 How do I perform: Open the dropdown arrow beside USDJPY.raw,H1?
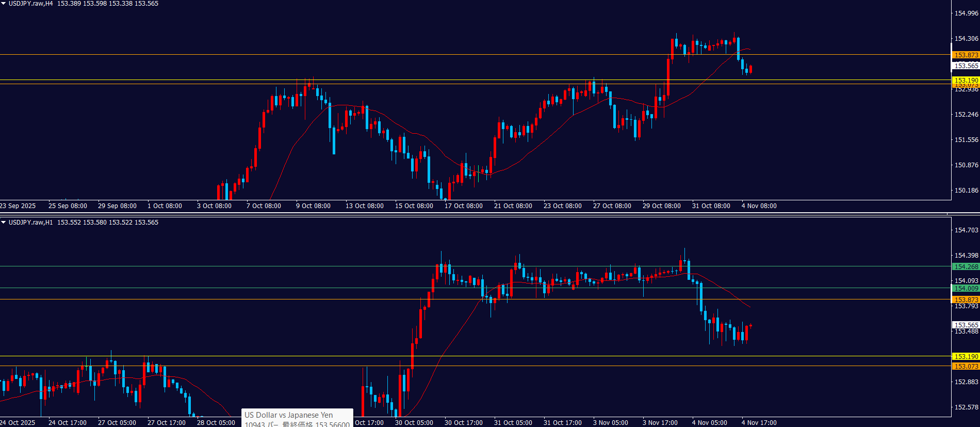coord(4,223)
